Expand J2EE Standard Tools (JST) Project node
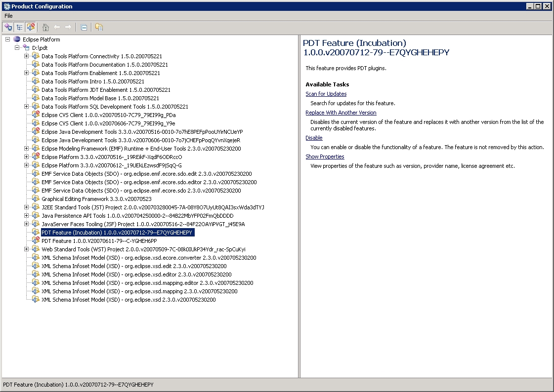This screenshot has width=554, height=392. (27, 207)
